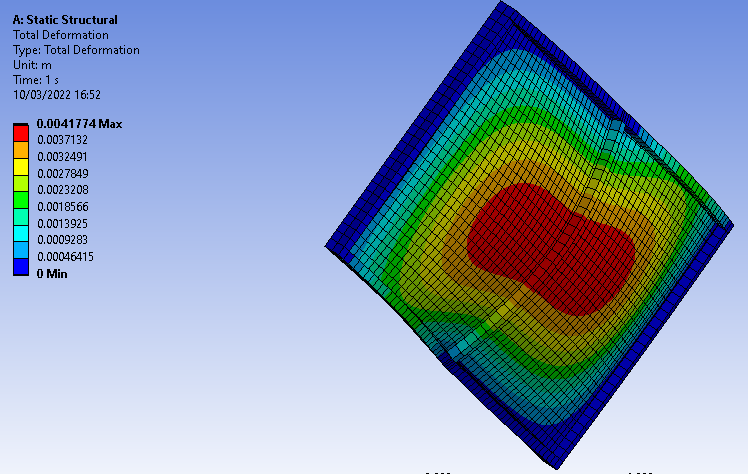The height and width of the screenshot is (474, 748).
Task: Click the 0.0013925 legend value
Action: [x=62, y=224]
